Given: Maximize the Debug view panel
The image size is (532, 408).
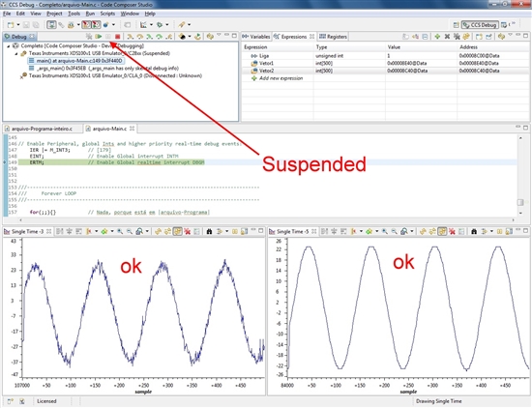Looking at the screenshot, I should (234, 35).
